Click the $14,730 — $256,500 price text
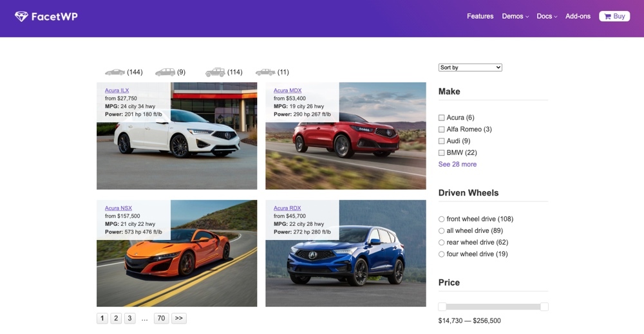 [469, 320]
